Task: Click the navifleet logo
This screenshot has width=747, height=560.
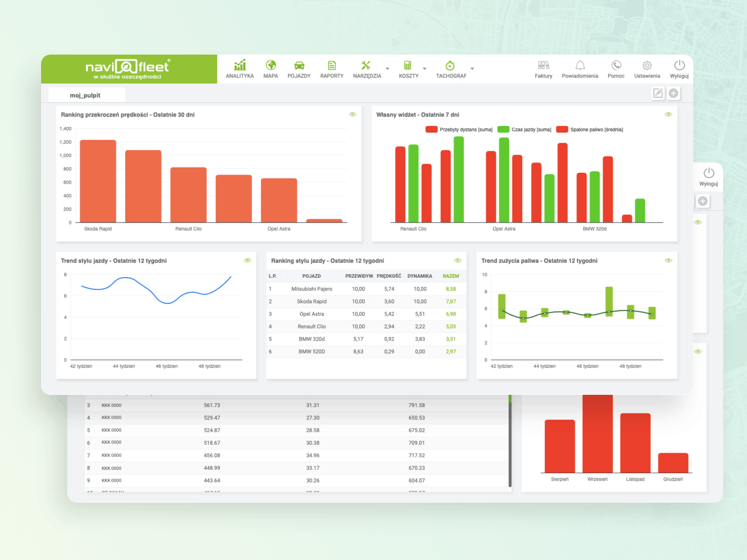Action: point(127,69)
